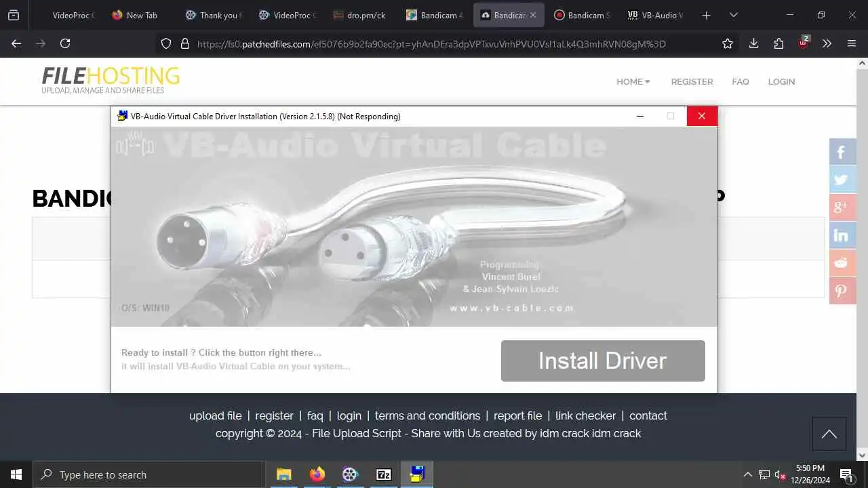Click the taskbar search box

pyautogui.click(x=149, y=474)
